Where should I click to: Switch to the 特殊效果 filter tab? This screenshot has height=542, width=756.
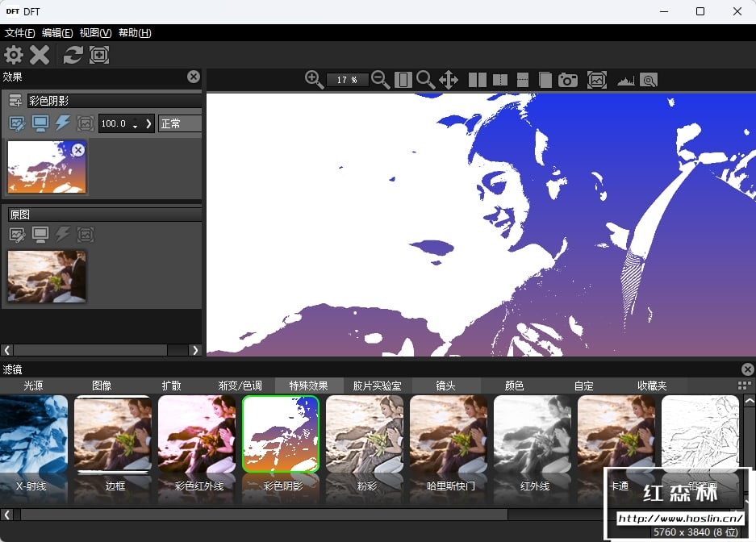click(x=308, y=386)
